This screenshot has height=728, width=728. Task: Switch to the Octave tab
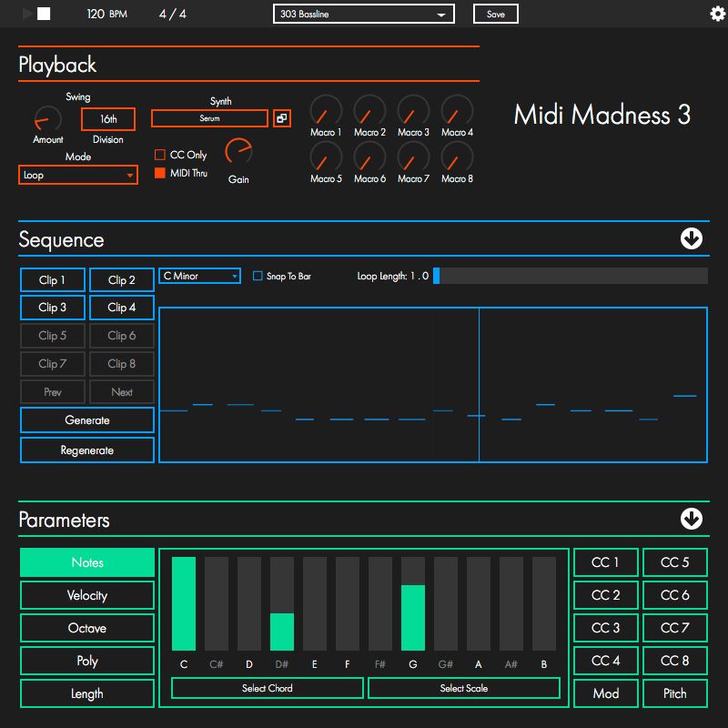[86, 628]
